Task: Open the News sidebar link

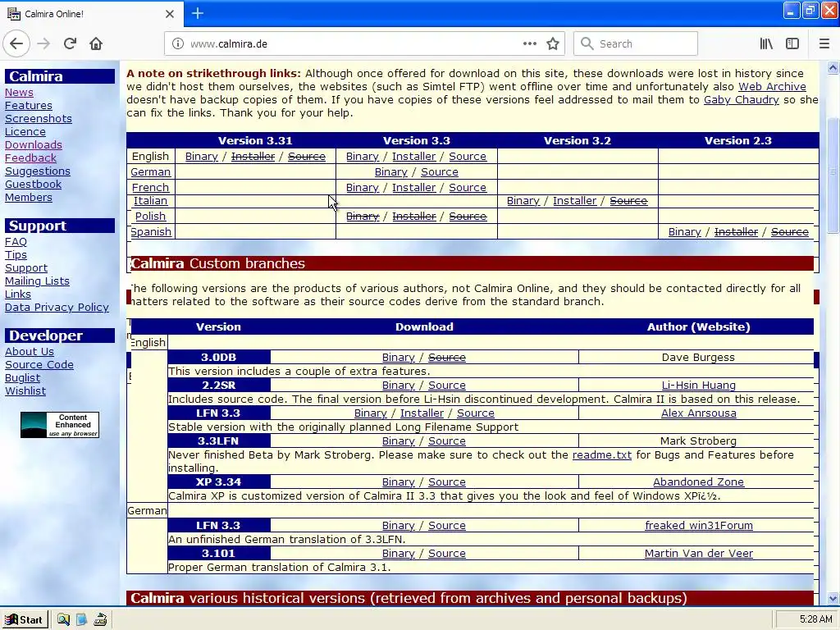Action: coord(19,92)
